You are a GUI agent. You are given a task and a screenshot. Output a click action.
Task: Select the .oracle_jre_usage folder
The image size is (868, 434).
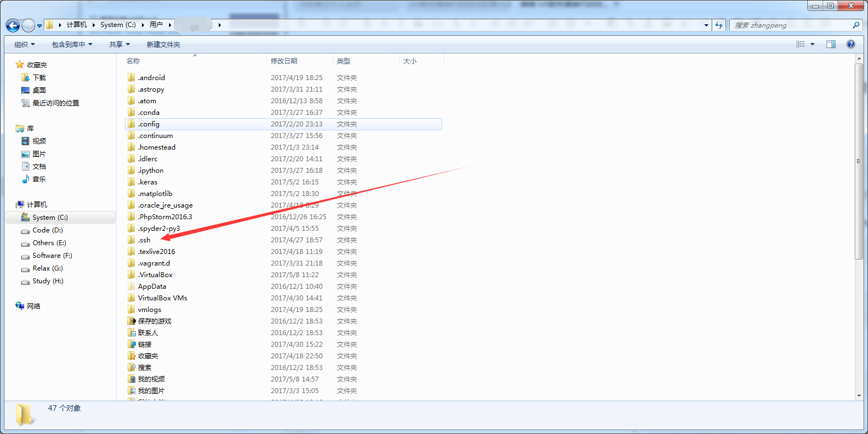tap(165, 205)
